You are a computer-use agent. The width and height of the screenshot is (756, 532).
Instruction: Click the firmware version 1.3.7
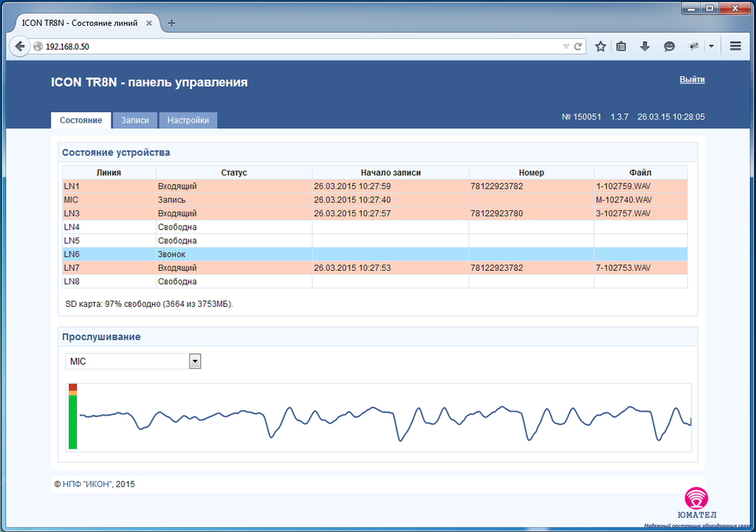click(619, 117)
